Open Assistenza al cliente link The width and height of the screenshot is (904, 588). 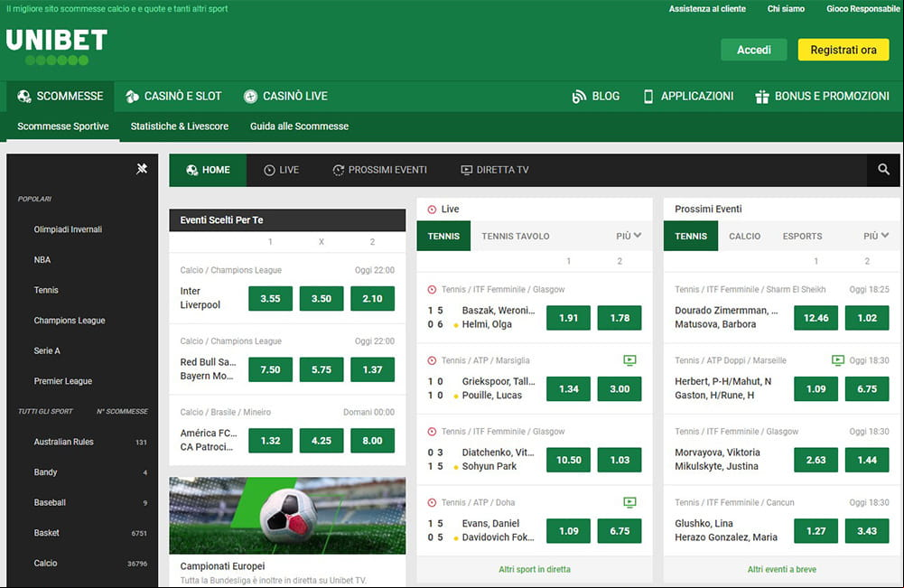[x=707, y=9]
